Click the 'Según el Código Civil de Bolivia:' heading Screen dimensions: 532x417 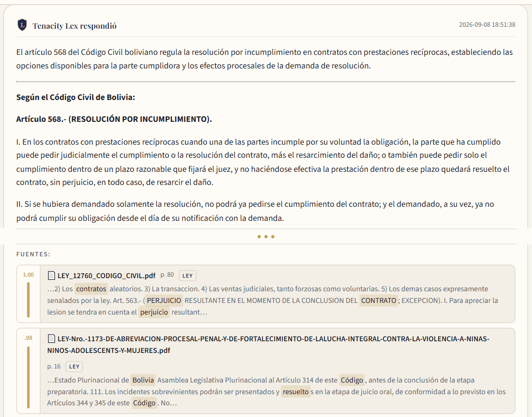[76, 97]
